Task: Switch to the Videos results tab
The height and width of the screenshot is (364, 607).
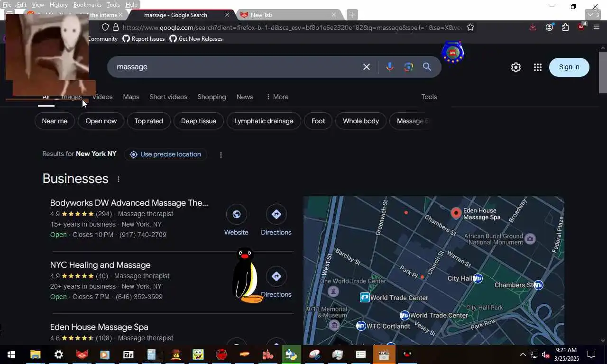Action: 102,97
